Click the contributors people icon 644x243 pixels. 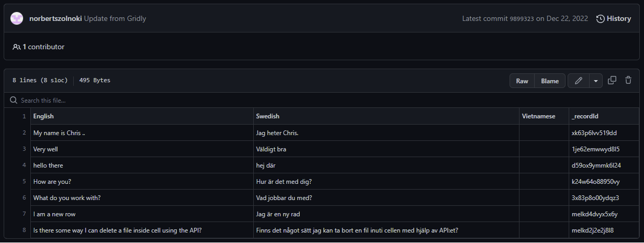17,47
